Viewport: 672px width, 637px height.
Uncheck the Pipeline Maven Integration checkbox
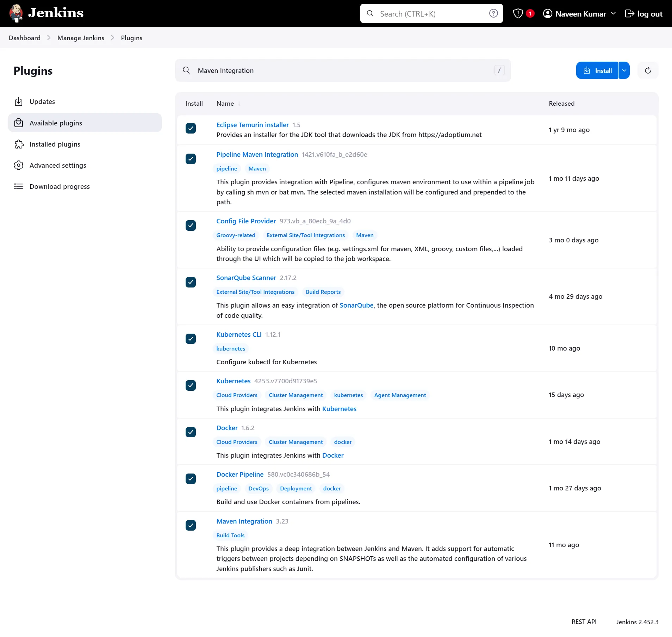pyautogui.click(x=191, y=159)
